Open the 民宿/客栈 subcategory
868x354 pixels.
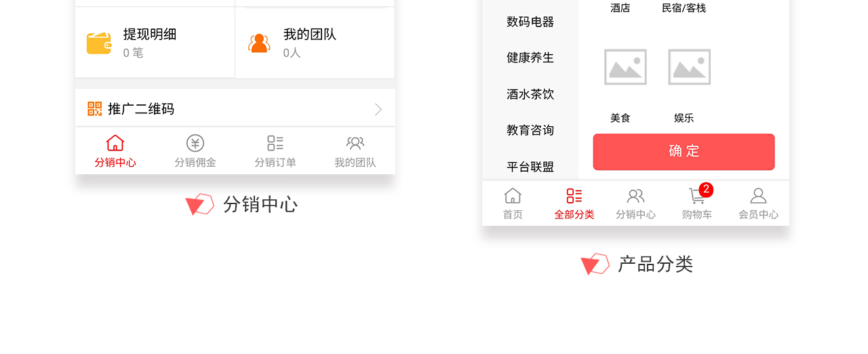[x=684, y=8]
